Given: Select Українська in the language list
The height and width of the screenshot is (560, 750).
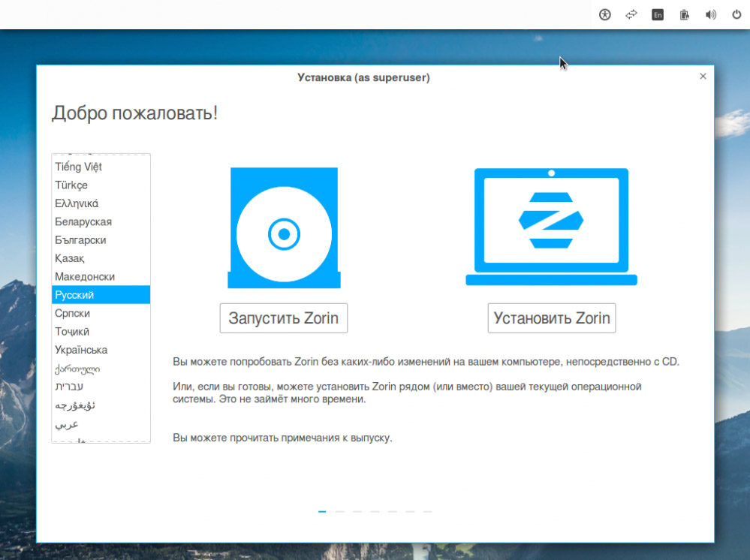Looking at the screenshot, I should coord(101,350).
